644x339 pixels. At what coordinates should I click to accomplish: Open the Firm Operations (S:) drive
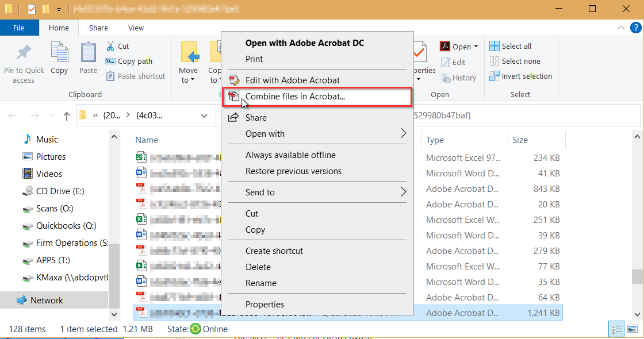point(66,242)
